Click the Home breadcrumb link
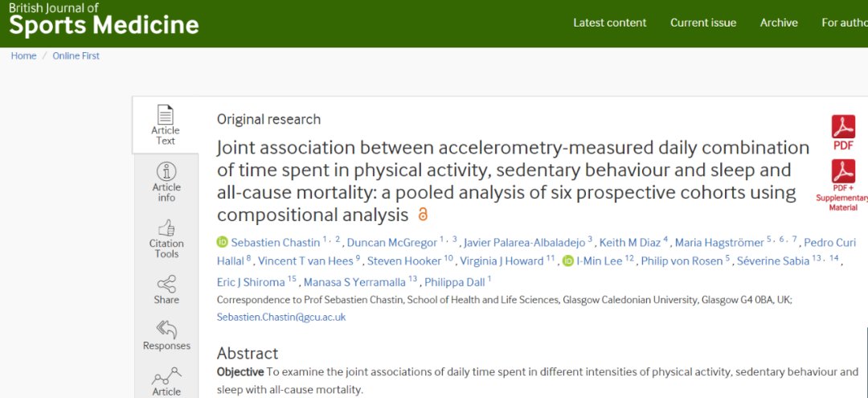Viewport: 868px width, 398px height. (x=23, y=56)
